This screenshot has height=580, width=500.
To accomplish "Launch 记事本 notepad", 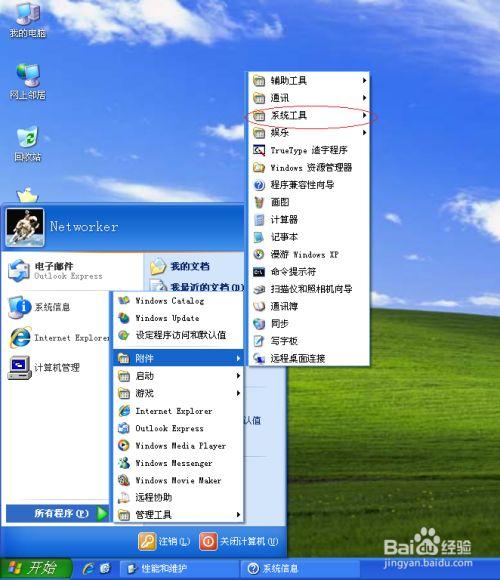I will pyautogui.click(x=309, y=237).
